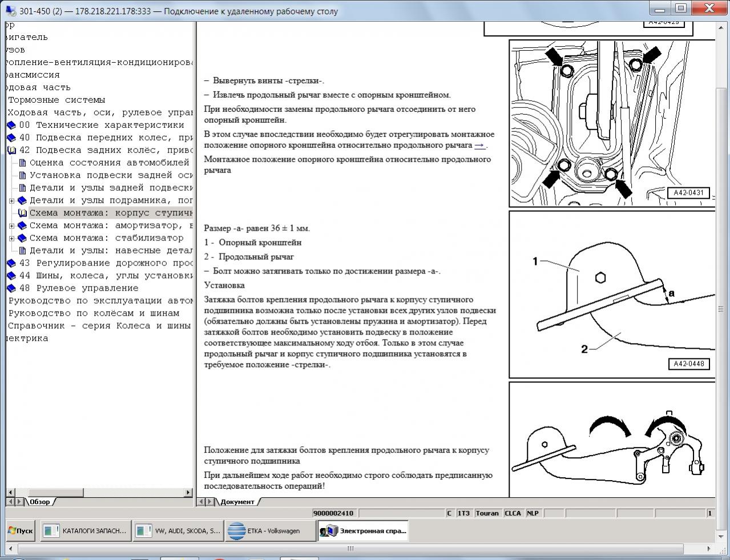Image resolution: width=730 pixels, height=560 pixels.
Task: Switch to the ETKA - Volkswagen taskbar item
Action: pyautogui.click(x=271, y=531)
